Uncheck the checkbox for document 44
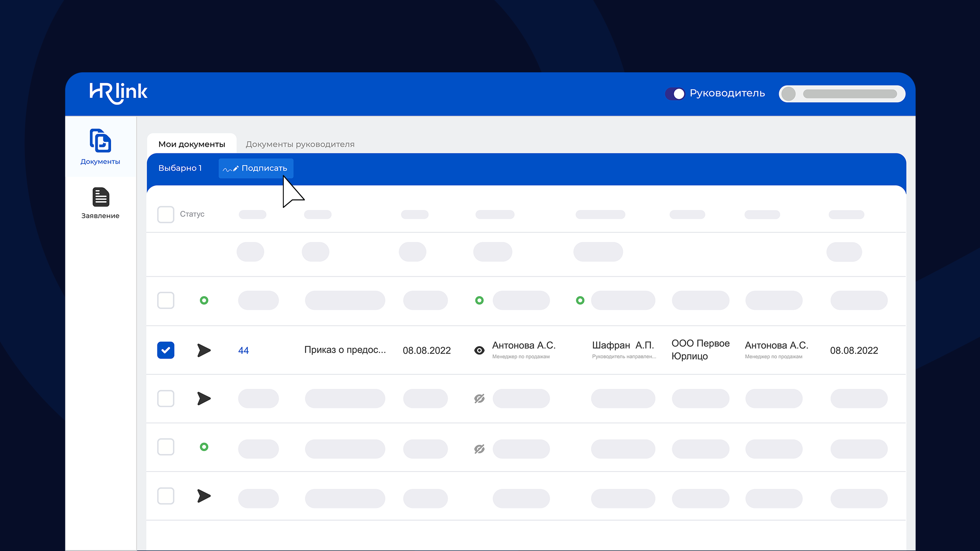Viewport: 980px width, 551px height. (166, 350)
